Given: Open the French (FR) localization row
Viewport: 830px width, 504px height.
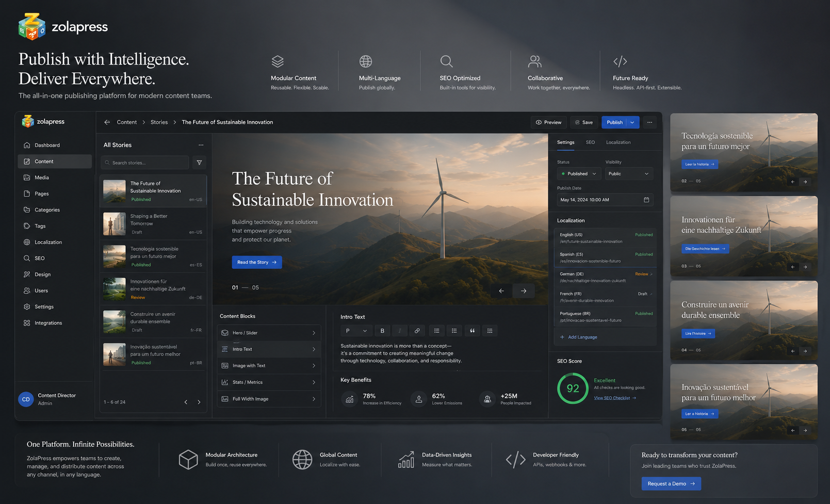Looking at the screenshot, I should (x=606, y=297).
